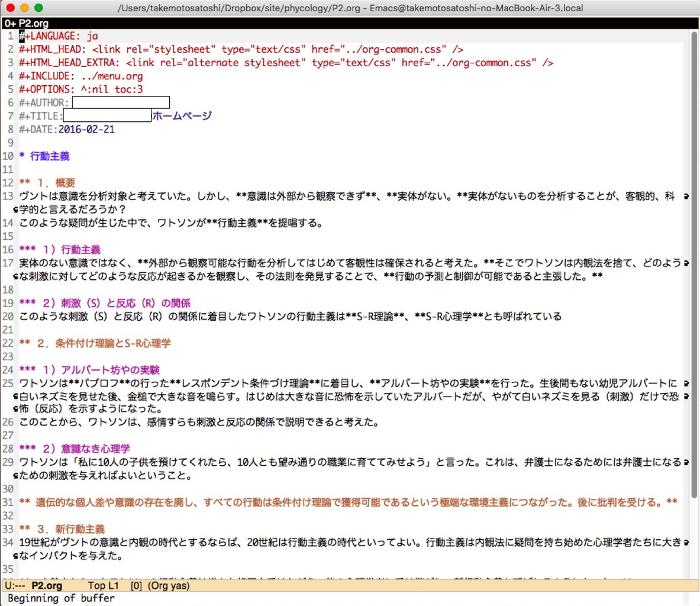Click line number 10 in the gutter

[8, 156]
